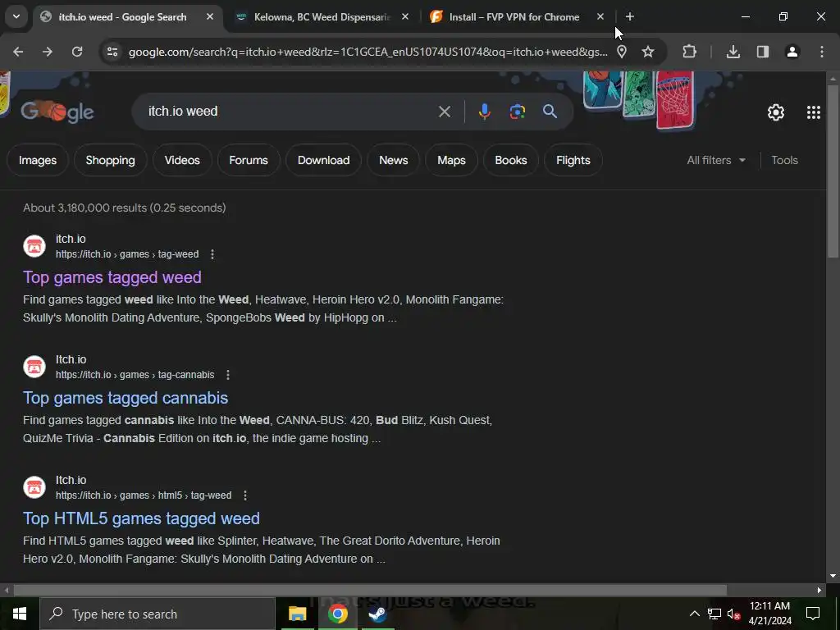The width and height of the screenshot is (840, 630).
Task: Click the taskbar Type here to search box
Action: 157,614
